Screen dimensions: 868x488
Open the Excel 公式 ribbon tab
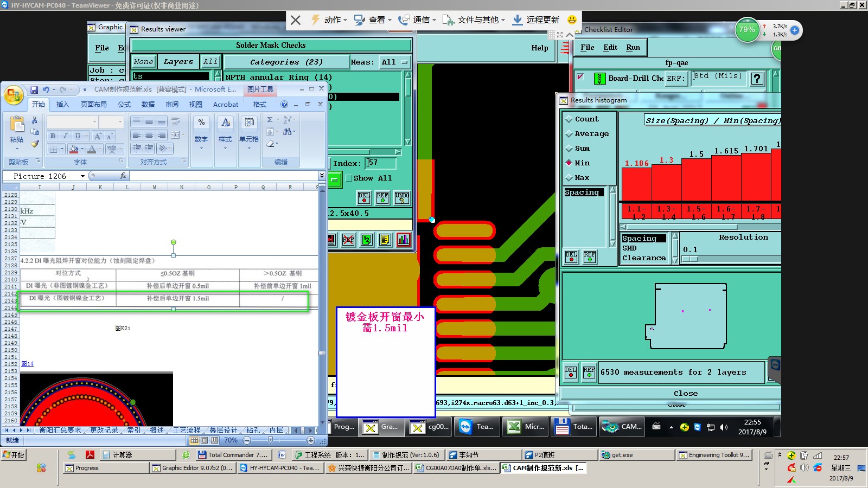click(124, 105)
